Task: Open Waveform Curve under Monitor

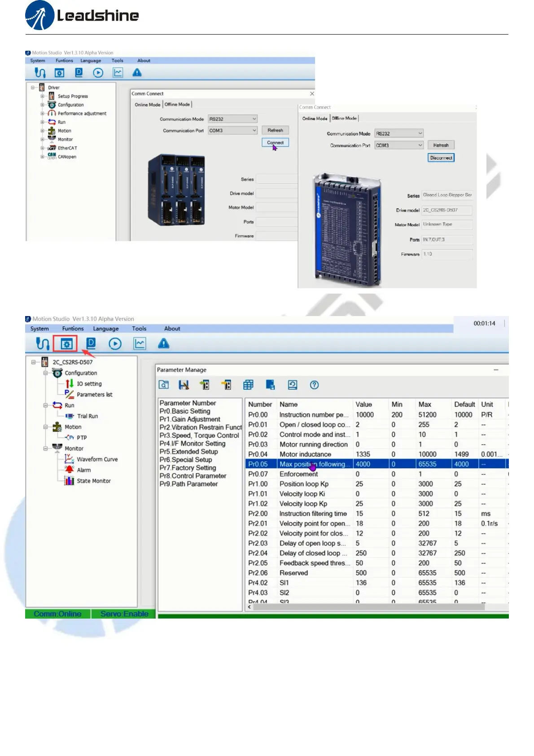Action: tap(97, 459)
